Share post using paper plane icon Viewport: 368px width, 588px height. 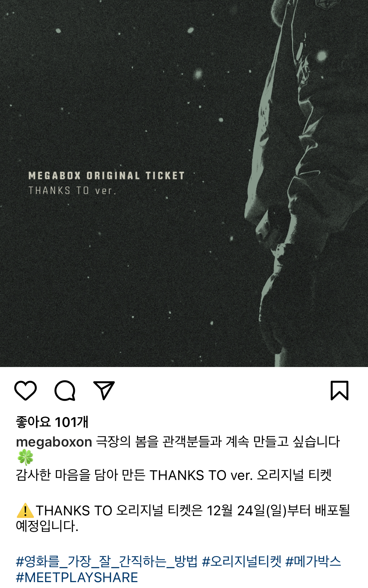coord(104,390)
